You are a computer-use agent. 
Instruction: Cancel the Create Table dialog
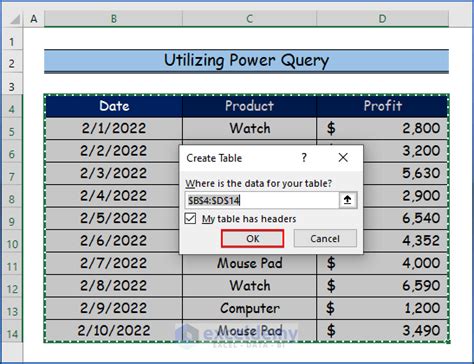click(325, 239)
